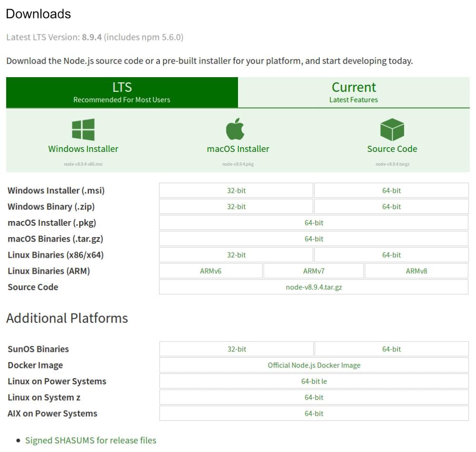
Task: Download the 64-bit Windows Installer (.msi)
Action: click(x=391, y=190)
